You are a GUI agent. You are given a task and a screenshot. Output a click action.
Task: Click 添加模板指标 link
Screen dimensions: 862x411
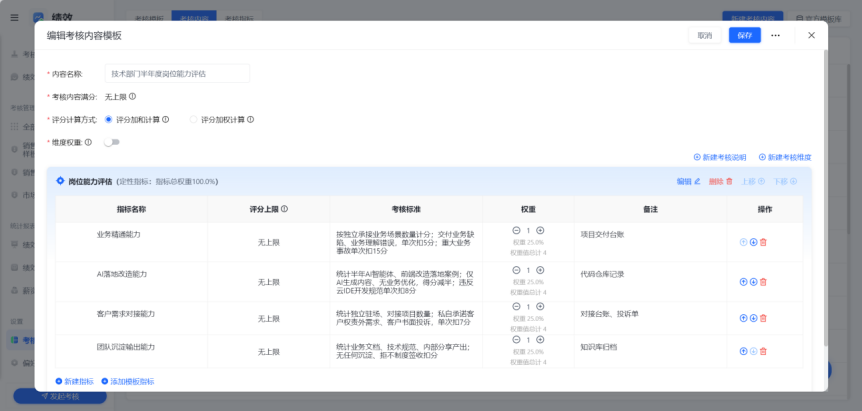coord(128,381)
